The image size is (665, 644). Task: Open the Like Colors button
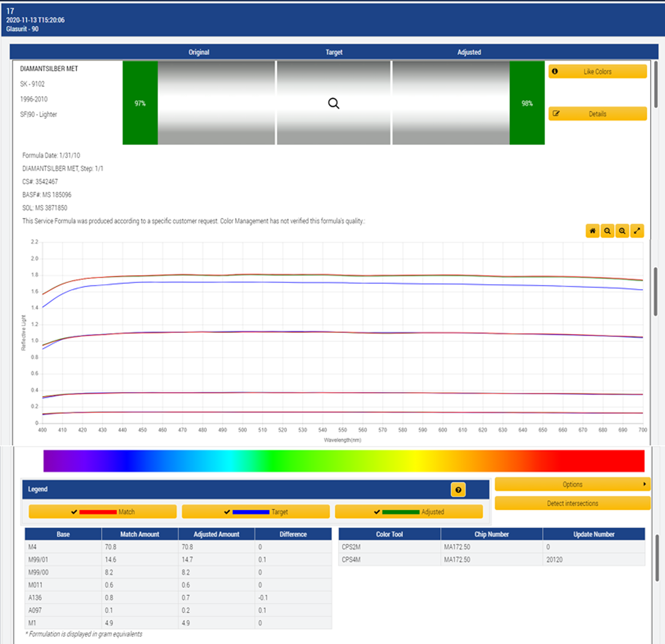(597, 72)
